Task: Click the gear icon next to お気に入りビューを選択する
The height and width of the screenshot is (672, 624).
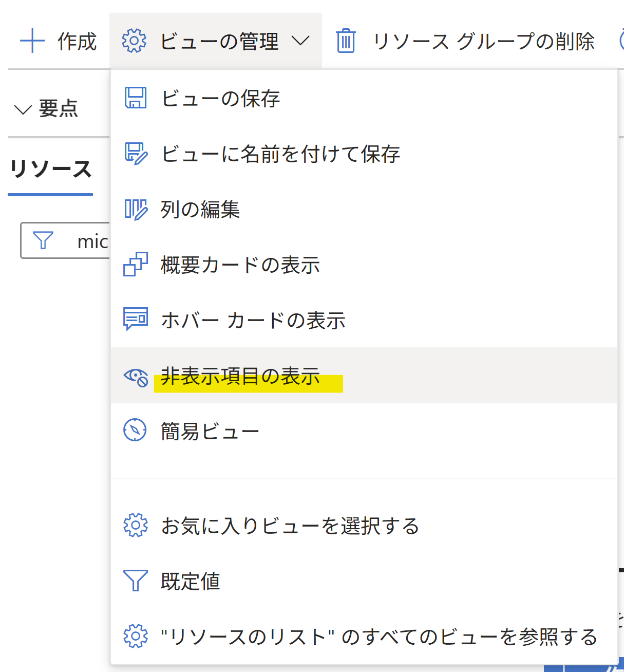Action: (135, 526)
